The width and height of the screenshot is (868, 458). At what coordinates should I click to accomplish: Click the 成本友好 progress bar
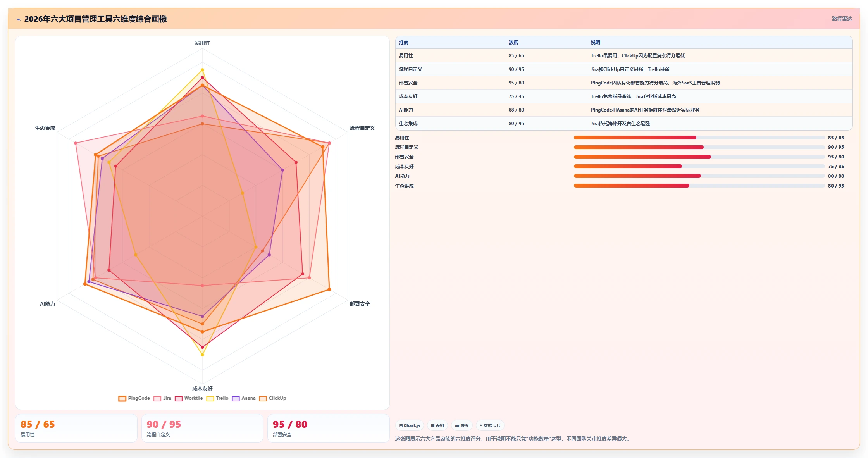coord(699,167)
